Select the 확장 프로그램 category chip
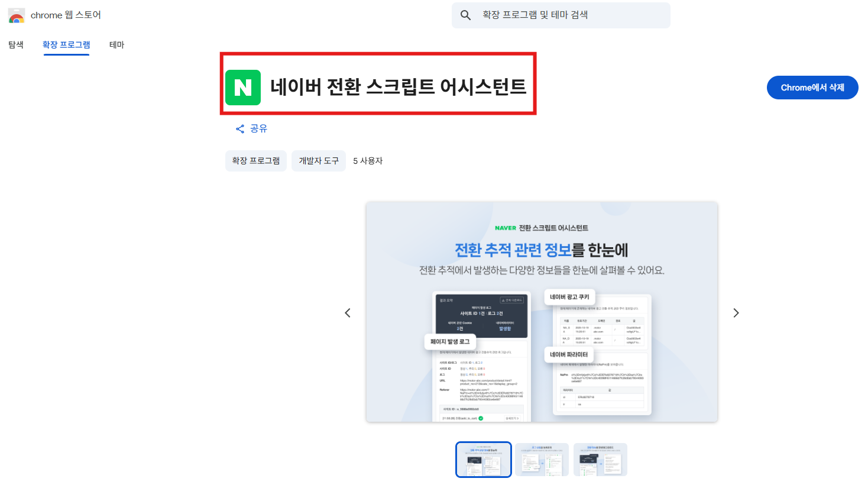The width and height of the screenshot is (868, 488). 256,161
